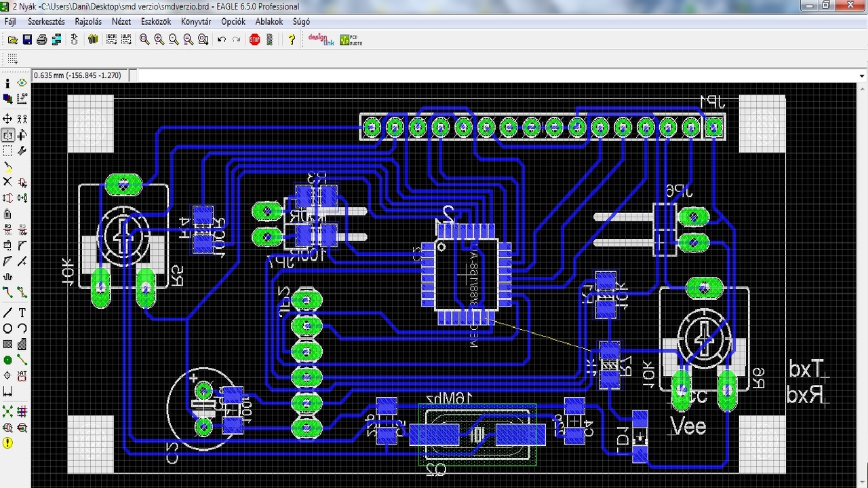
Task: Open the Rajzolás menu
Action: [x=88, y=22]
